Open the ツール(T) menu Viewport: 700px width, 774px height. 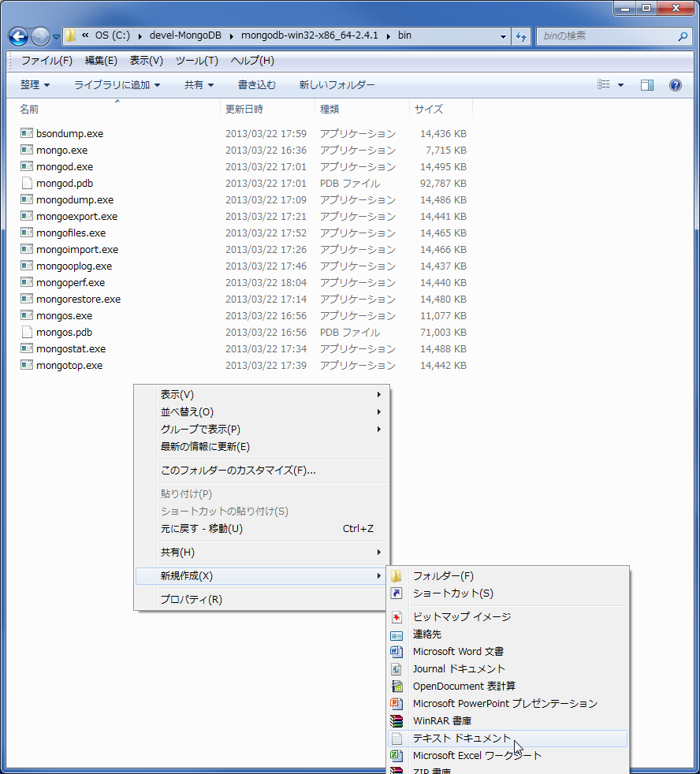(x=196, y=61)
